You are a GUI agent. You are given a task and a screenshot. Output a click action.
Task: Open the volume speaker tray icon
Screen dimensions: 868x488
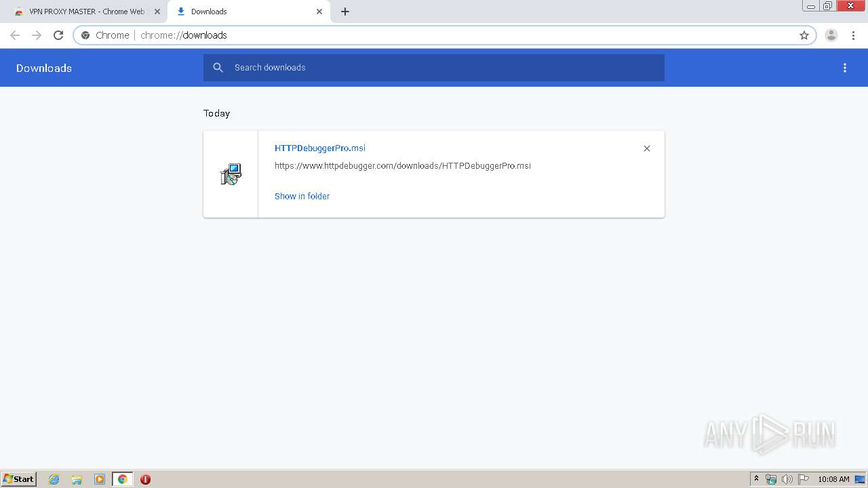click(x=787, y=479)
